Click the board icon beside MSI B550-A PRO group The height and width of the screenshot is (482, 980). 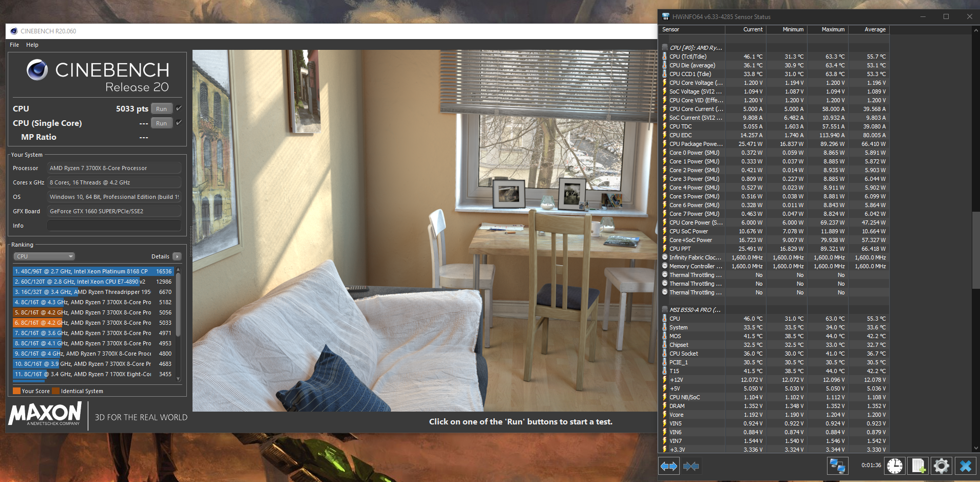pyautogui.click(x=665, y=310)
